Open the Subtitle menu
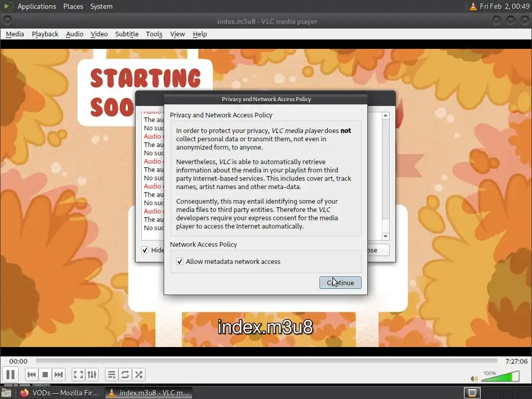 pos(127,34)
